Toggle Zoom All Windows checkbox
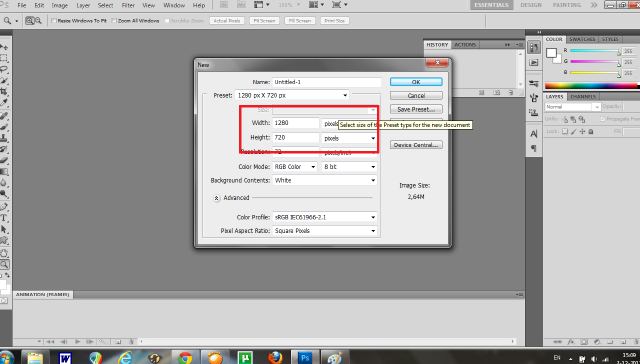This screenshot has height=364, width=640. [x=114, y=20]
